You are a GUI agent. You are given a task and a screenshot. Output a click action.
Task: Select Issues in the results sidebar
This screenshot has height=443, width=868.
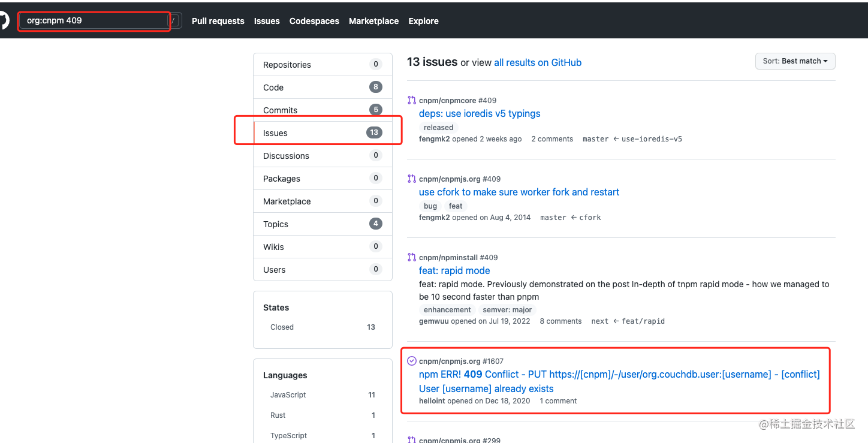[323, 133]
